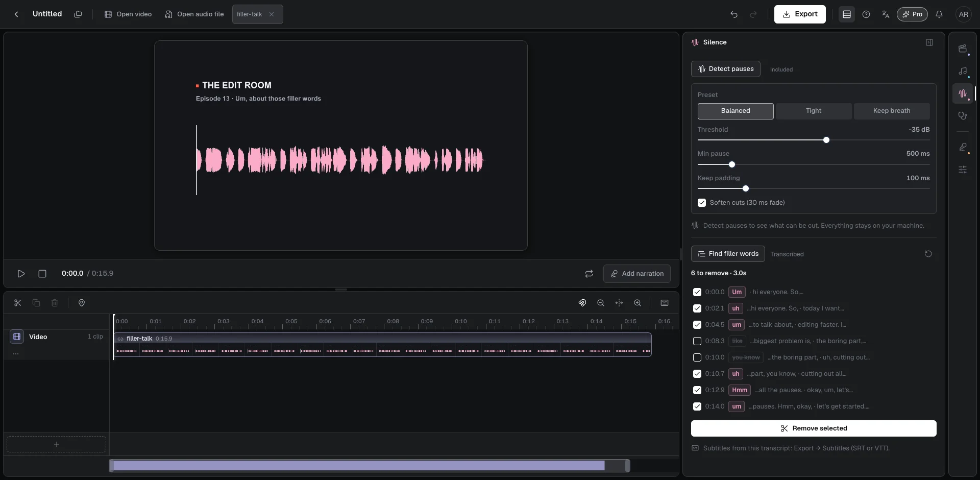This screenshot has height=480, width=980.
Task: Uncheck the 0:12.9 Hmm filler word
Action: pyautogui.click(x=697, y=390)
